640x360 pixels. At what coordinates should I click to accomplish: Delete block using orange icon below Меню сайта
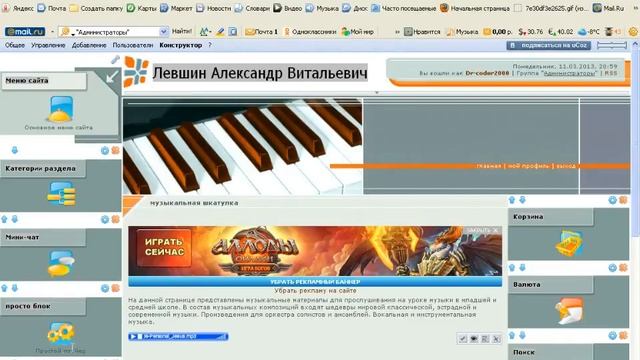click(x=116, y=151)
